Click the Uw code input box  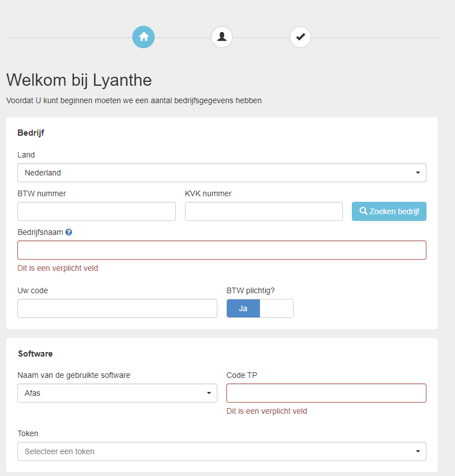click(x=117, y=308)
